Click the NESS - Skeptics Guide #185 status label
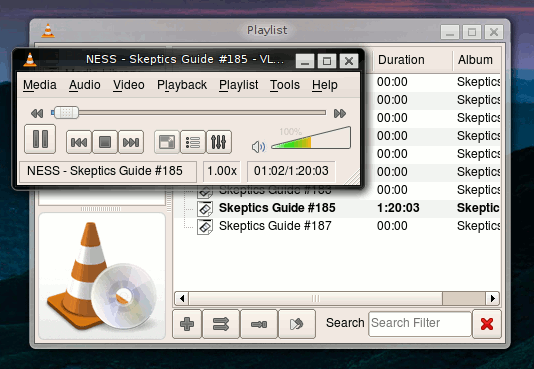The width and height of the screenshot is (534, 369). pos(108,171)
